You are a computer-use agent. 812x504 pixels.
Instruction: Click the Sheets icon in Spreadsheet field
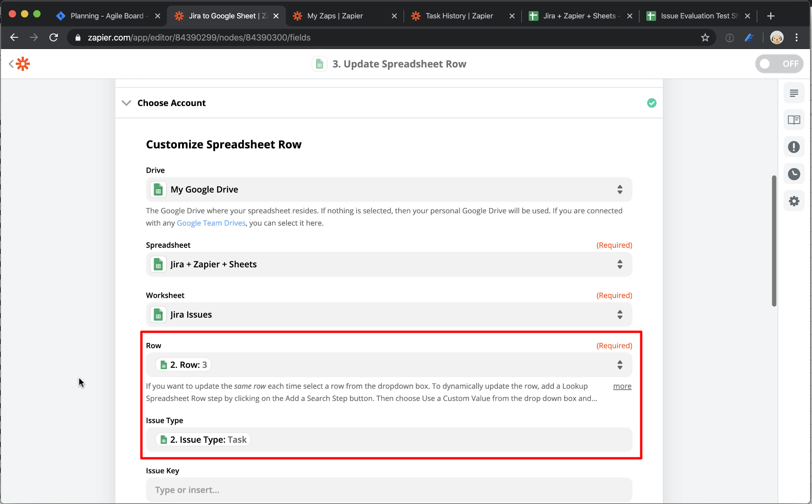pos(158,264)
